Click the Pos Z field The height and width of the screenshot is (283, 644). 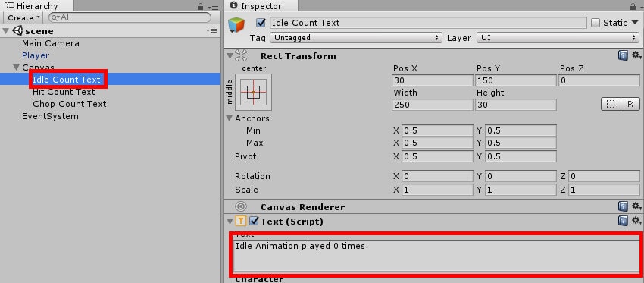(599, 80)
